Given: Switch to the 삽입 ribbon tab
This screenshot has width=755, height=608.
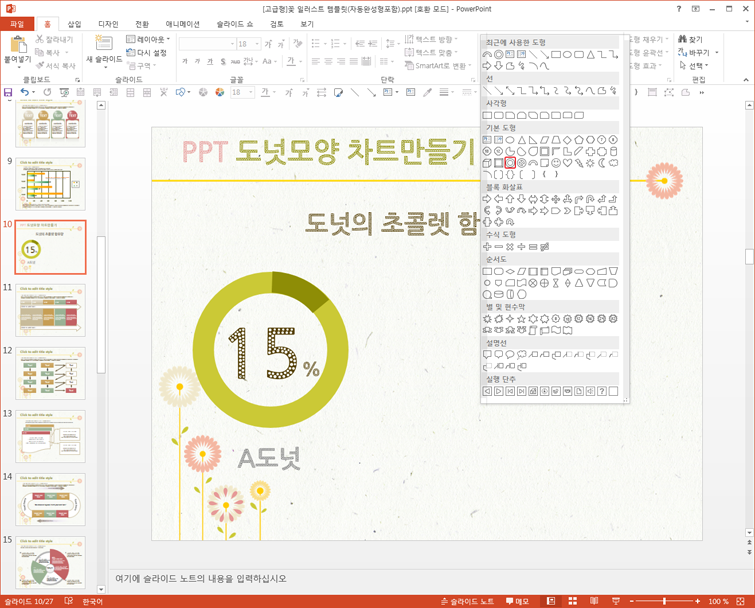Looking at the screenshot, I should tap(74, 24).
